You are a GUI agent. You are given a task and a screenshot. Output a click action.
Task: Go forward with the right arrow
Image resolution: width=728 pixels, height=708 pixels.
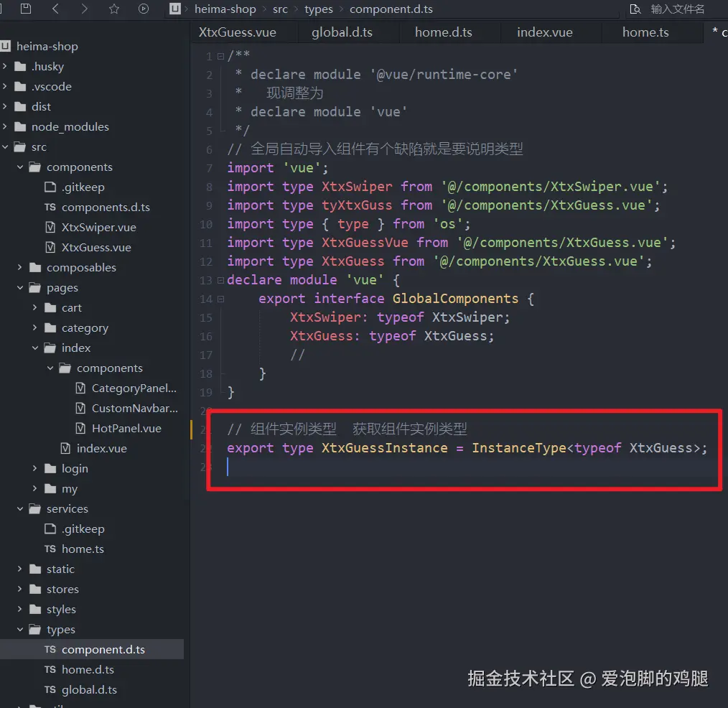[84, 9]
